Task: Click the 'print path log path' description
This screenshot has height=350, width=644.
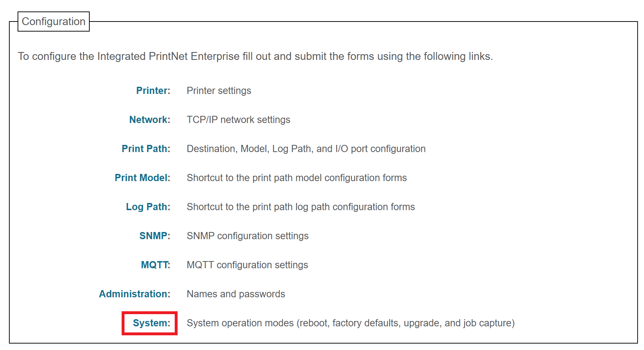Action: (x=301, y=207)
